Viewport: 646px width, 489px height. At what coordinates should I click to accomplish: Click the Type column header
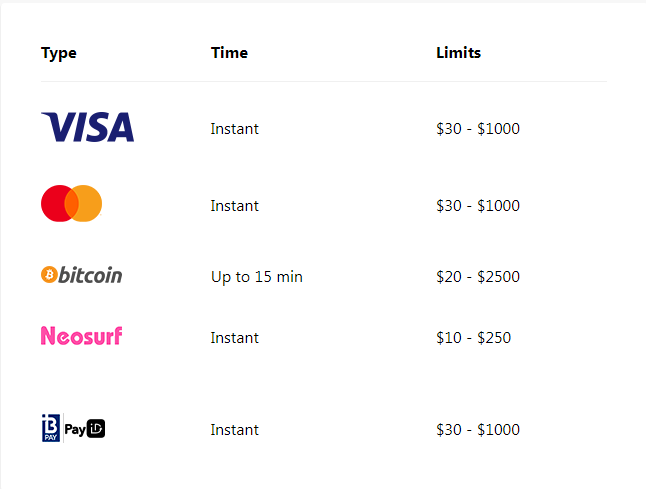(59, 53)
